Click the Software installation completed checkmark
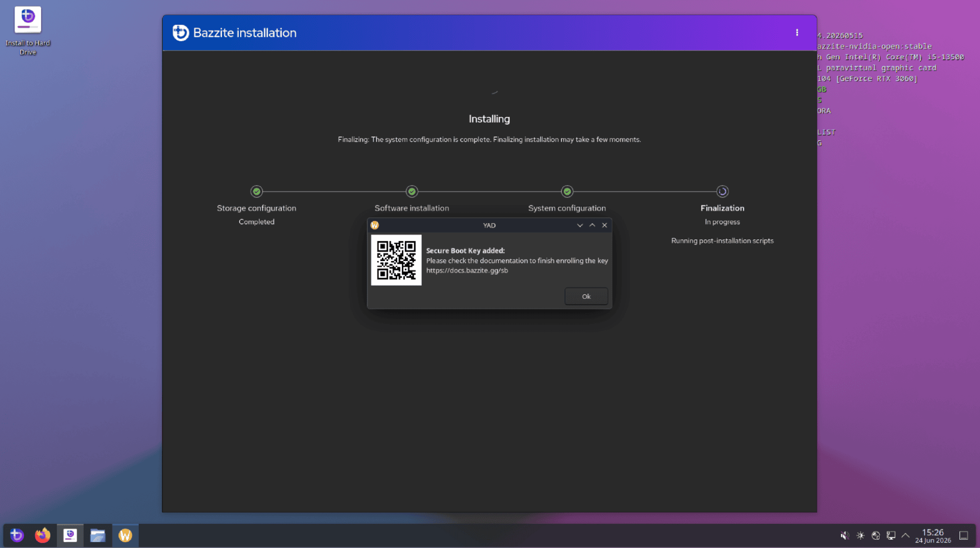 412,191
